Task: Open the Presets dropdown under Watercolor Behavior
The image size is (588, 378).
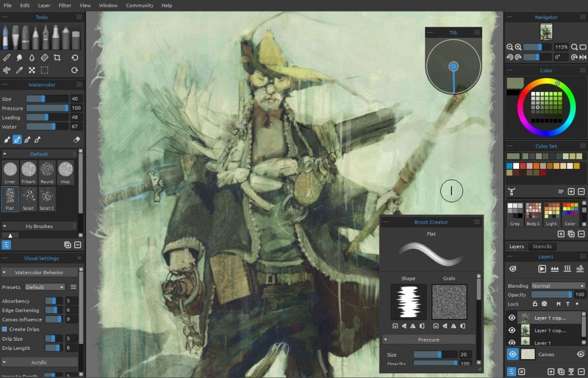Action: coord(44,287)
